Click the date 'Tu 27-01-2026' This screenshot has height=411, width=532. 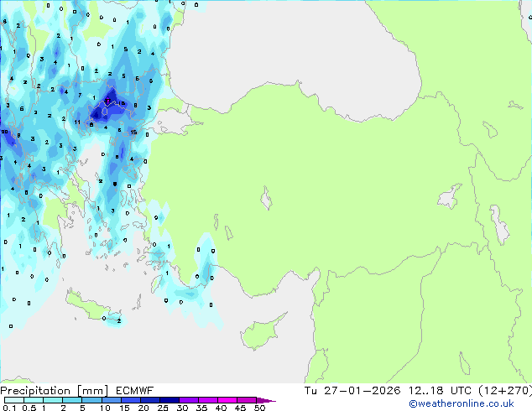pos(352,391)
